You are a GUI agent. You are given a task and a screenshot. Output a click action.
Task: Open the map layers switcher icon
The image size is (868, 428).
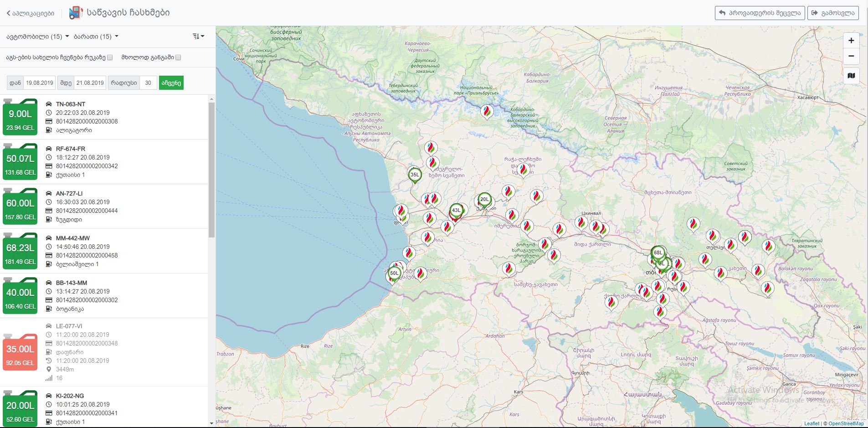click(851, 76)
